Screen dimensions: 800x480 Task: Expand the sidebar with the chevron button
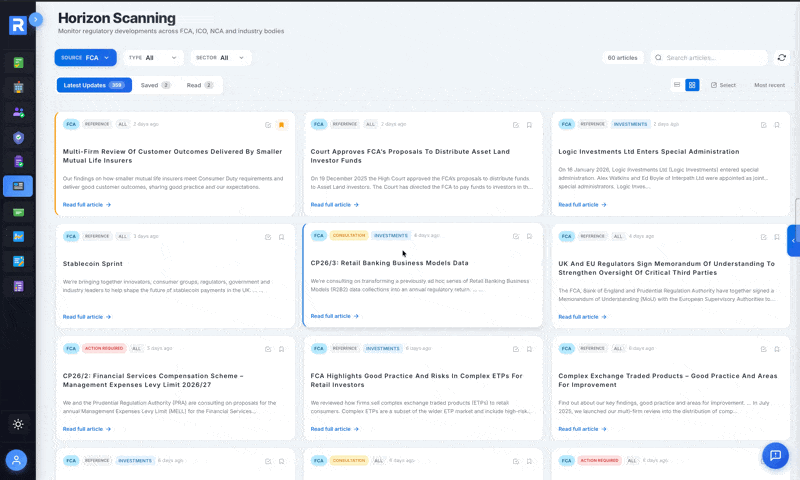[x=36, y=19]
